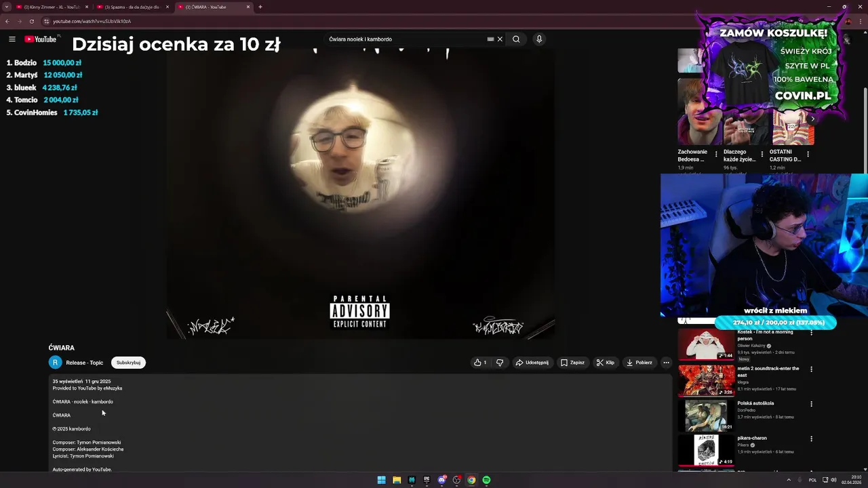Open the three-dot more actions menu under the video
Screen dimensions: 868x488
tap(666, 363)
